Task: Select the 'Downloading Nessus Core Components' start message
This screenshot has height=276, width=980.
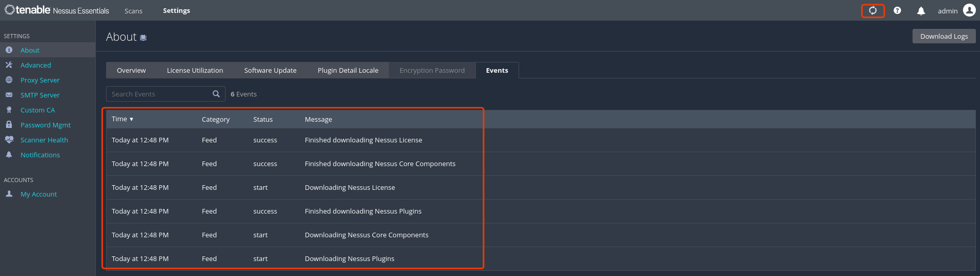Action: click(367, 235)
